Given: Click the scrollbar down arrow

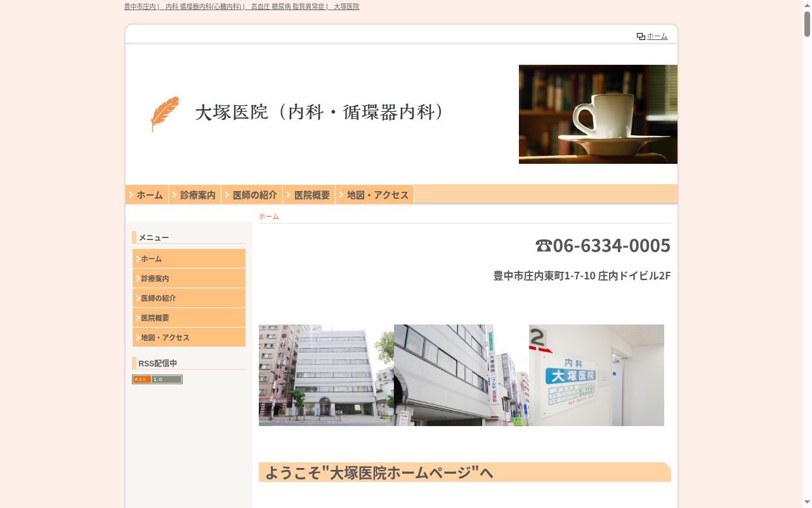Looking at the screenshot, I should point(807,502).
